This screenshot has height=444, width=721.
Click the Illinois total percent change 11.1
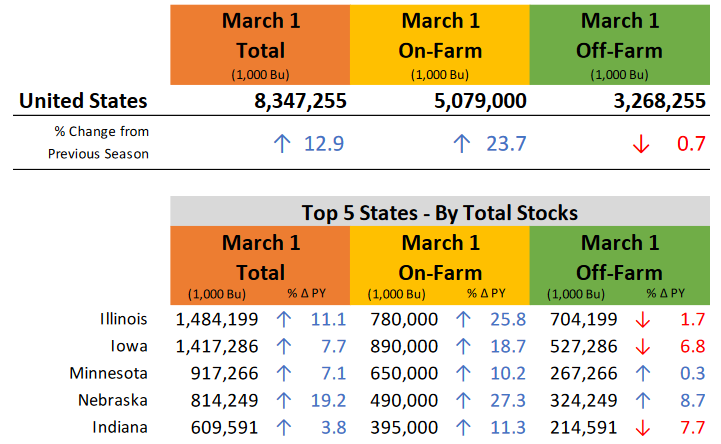[328, 319]
